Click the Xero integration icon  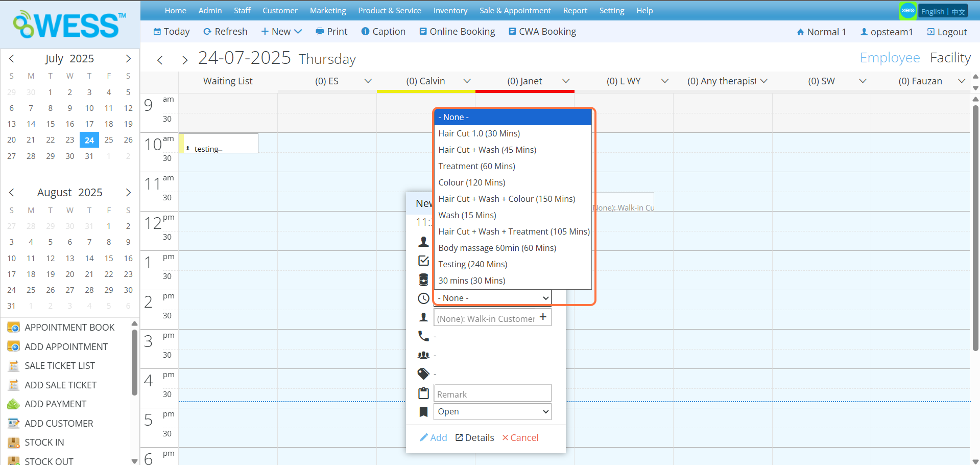tap(908, 11)
